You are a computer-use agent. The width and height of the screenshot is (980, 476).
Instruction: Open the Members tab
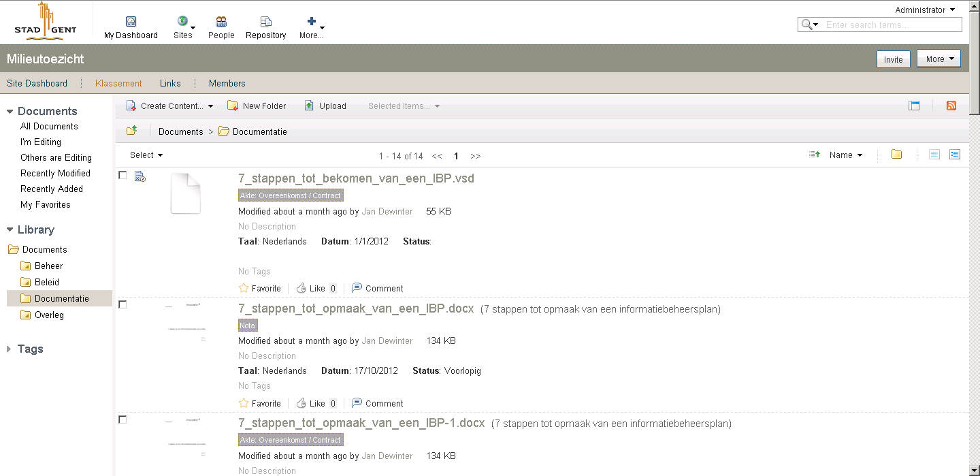(227, 83)
